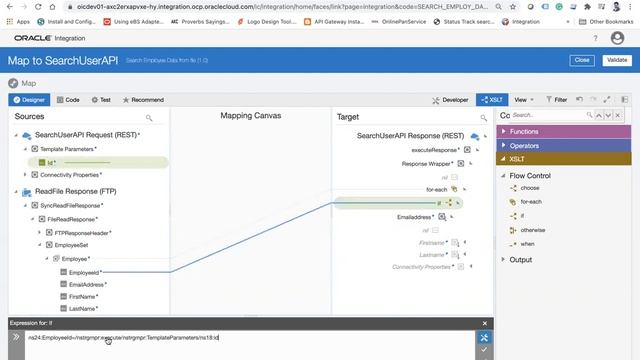
Task: Click the Emailaddress target element icon
Action: click(x=442, y=217)
